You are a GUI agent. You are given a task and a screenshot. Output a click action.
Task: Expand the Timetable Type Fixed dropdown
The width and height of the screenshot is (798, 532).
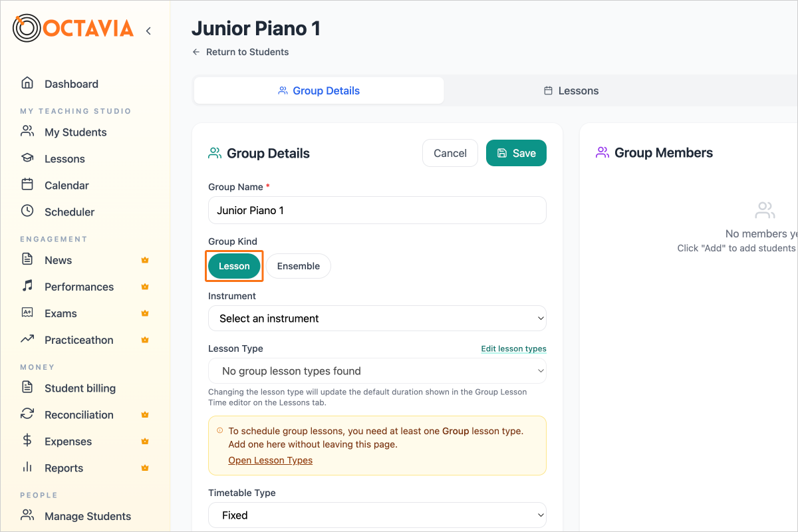tap(377, 515)
